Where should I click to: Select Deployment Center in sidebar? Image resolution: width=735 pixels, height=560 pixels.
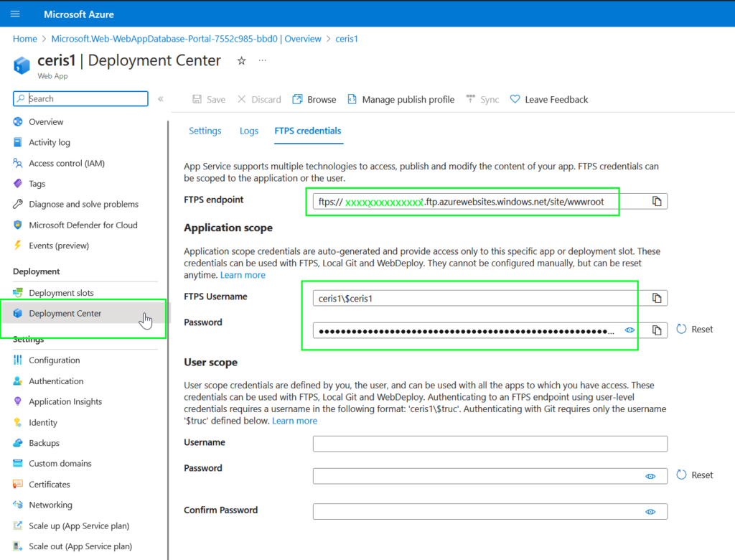pyautogui.click(x=83, y=313)
